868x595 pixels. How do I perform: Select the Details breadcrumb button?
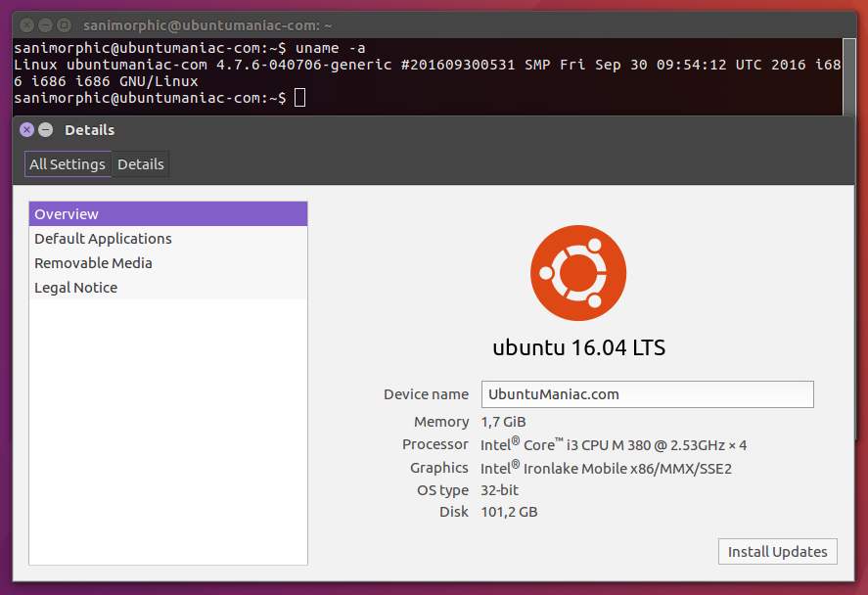[x=141, y=164]
